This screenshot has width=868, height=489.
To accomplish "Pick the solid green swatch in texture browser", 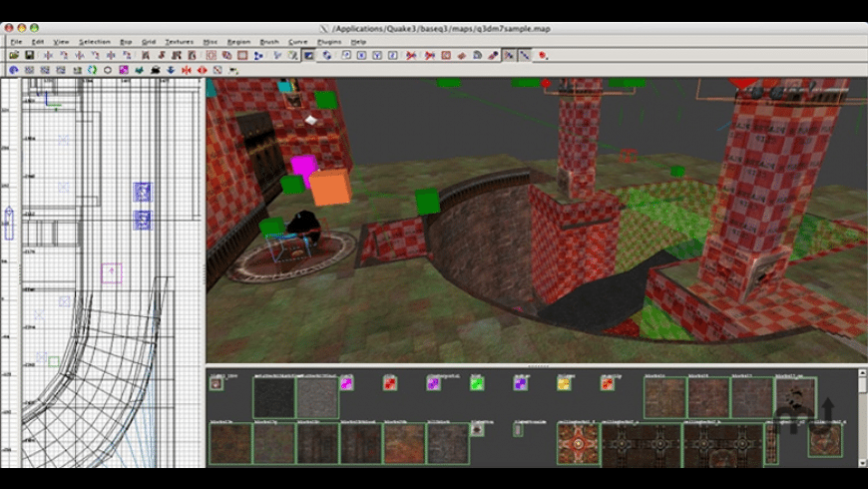I will click(477, 383).
